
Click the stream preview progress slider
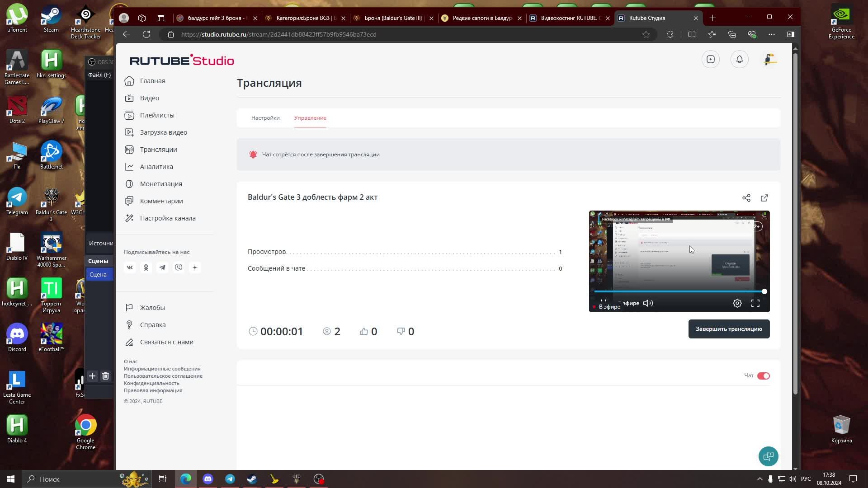(678, 291)
